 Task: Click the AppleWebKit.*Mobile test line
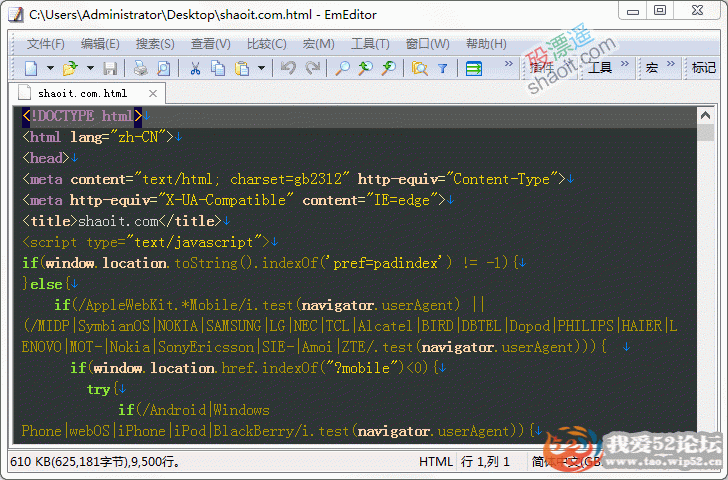269,305
